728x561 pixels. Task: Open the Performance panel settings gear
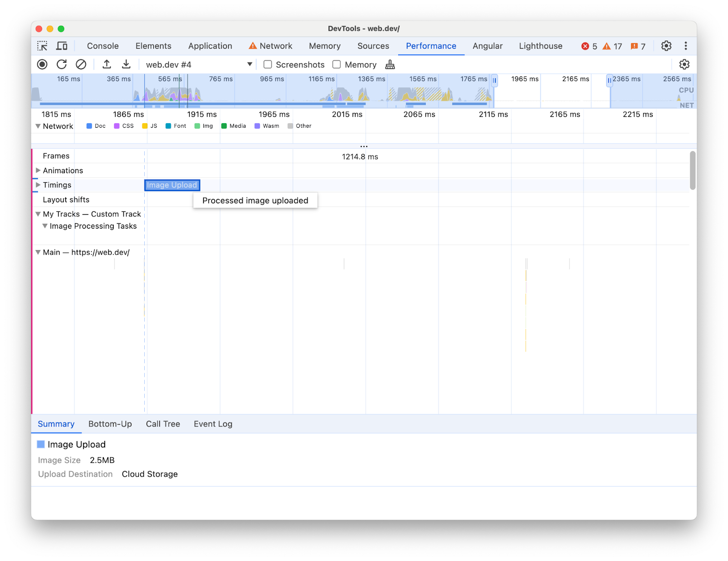click(684, 65)
